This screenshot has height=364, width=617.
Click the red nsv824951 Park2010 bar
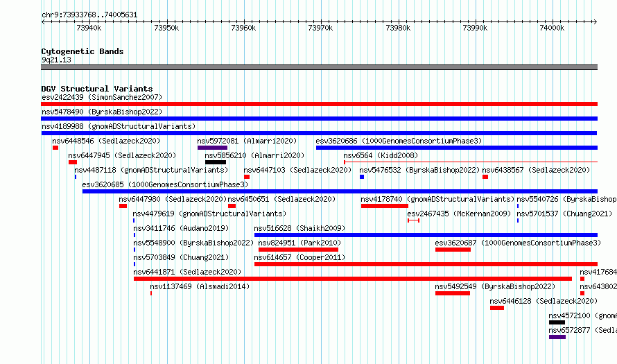298,250
